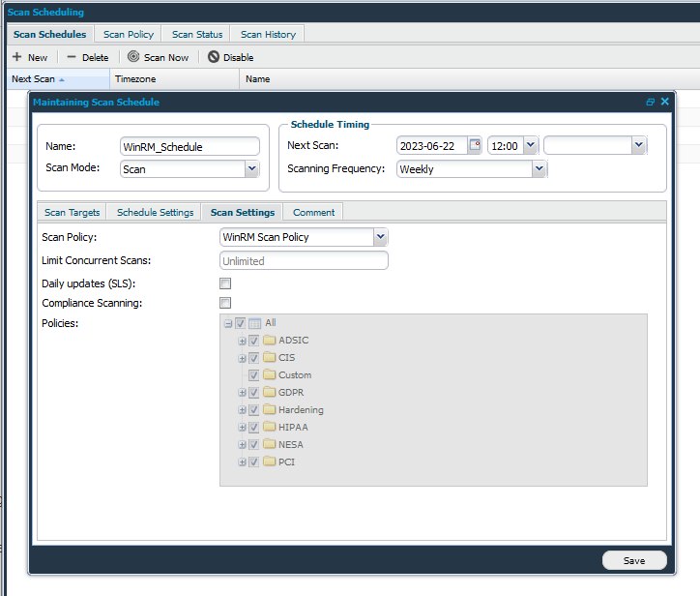Open the Scan Policy dropdown
700x596 pixels.
pyautogui.click(x=380, y=237)
